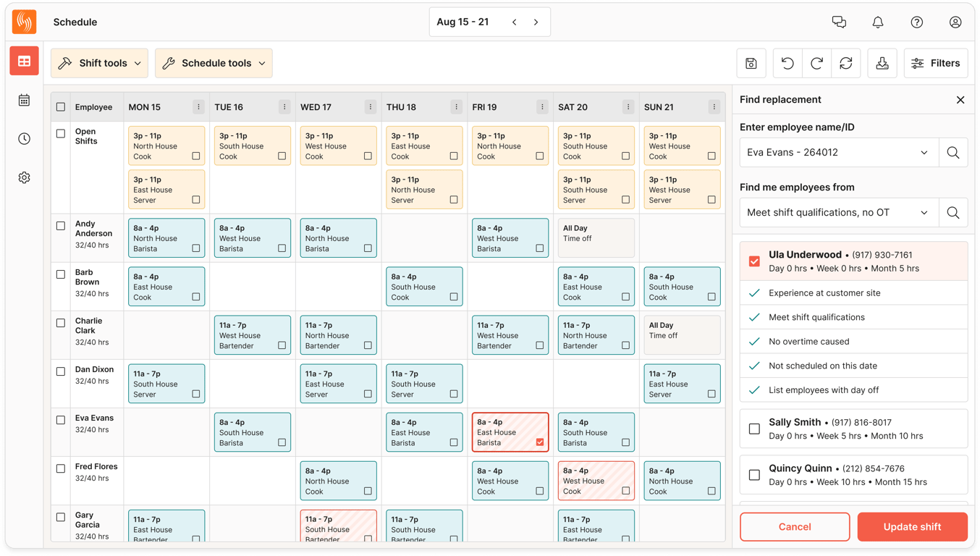This screenshot has width=980, height=556.
Task: Click 'Not scheduled on this date' criterion
Action: point(853,366)
